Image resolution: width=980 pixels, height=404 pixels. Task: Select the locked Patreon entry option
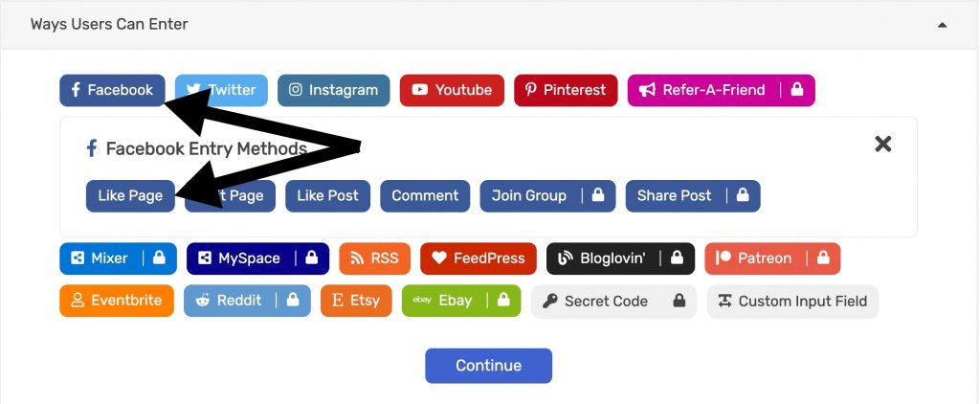tap(772, 258)
